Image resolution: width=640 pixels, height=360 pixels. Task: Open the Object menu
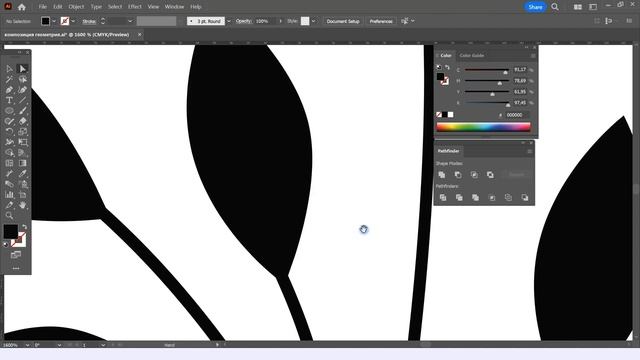76,7
